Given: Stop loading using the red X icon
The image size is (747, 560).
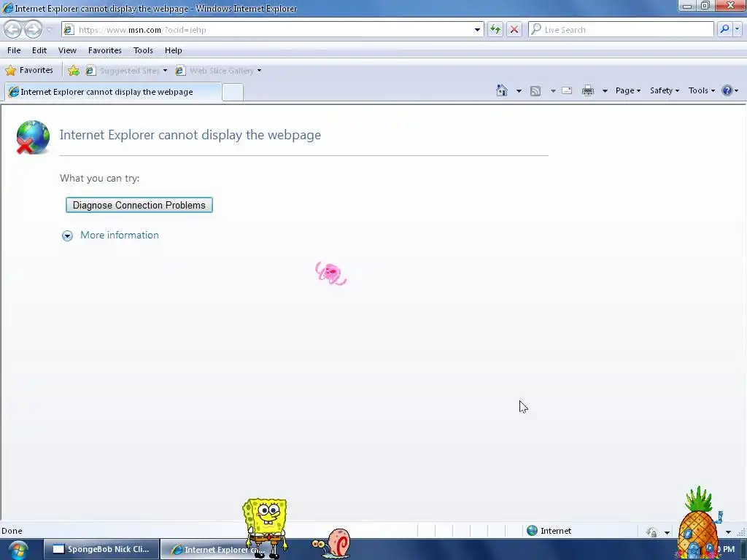Looking at the screenshot, I should pyautogui.click(x=514, y=29).
